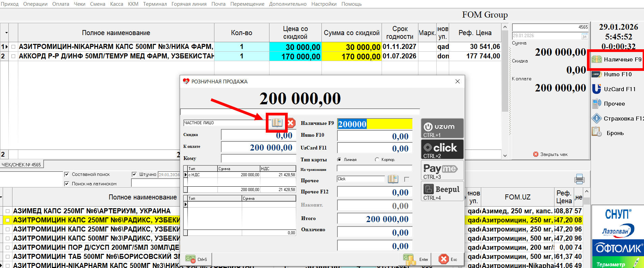
Task: Open the Прочее directory book icon
Action: tap(393, 179)
